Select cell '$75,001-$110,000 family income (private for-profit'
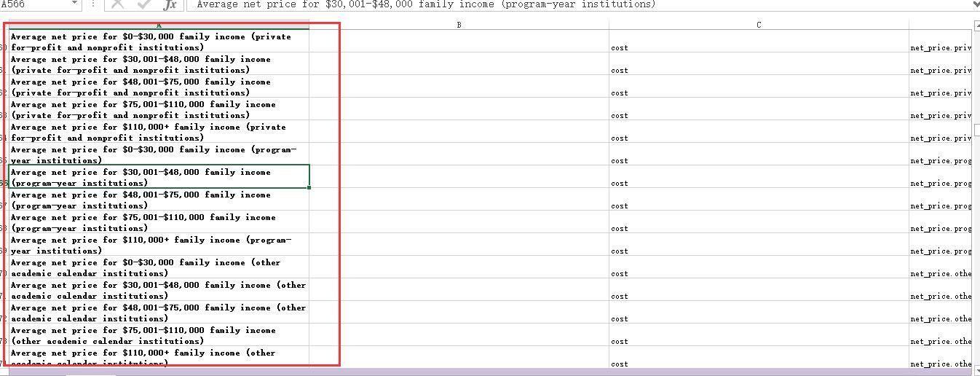Screen dimensions: 980x376 pyautogui.click(x=159, y=109)
